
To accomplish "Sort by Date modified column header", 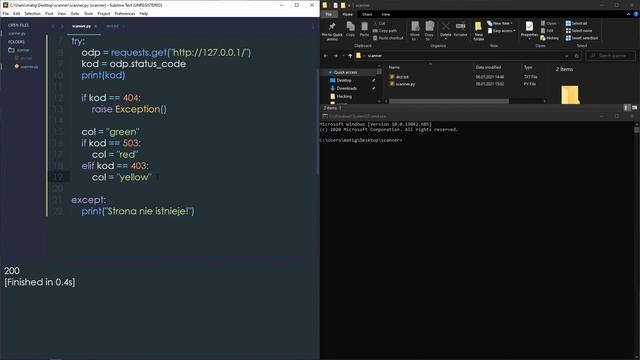I will 489,67.
